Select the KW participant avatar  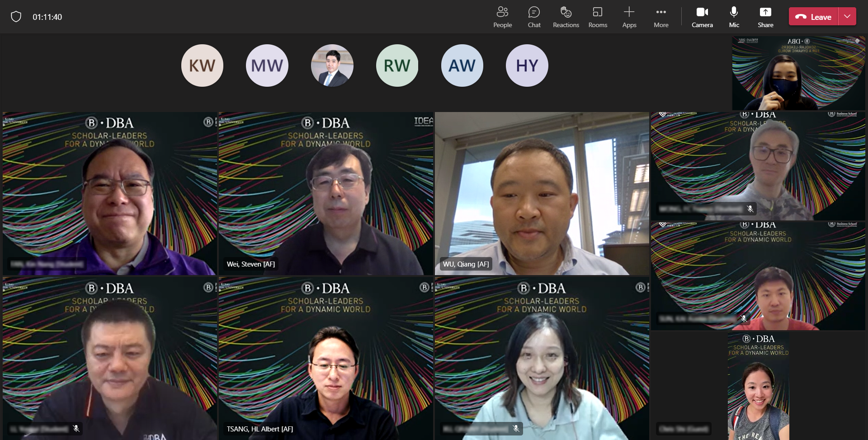coord(202,66)
